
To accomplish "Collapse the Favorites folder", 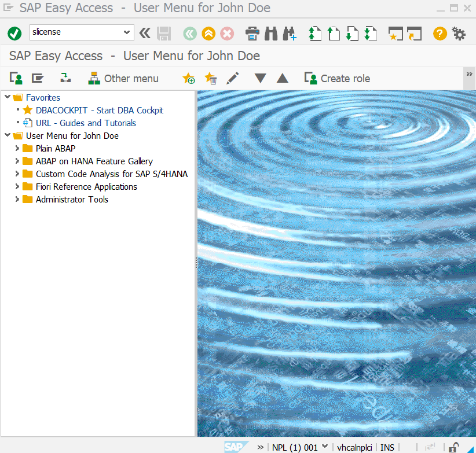I will [8, 97].
